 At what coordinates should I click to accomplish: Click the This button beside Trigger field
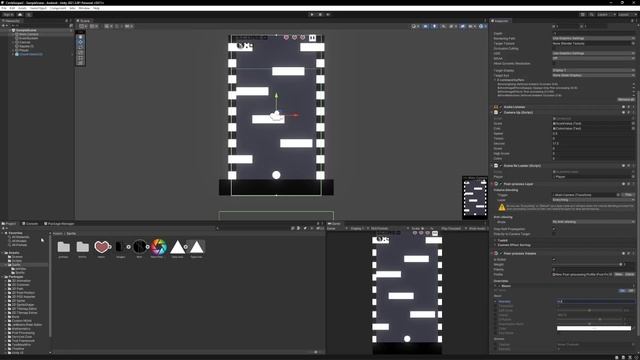(x=629, y=195)
